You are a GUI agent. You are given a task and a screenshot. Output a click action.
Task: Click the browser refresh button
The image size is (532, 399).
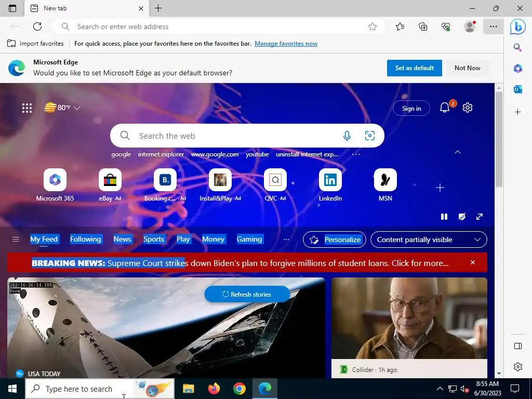(x=37, y=26)
